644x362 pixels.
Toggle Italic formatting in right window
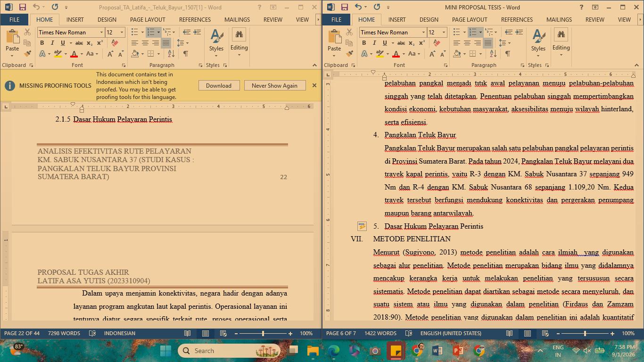[374, 43]
